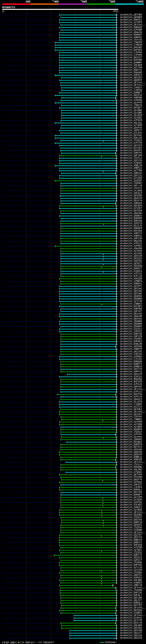Screen dimensions: 146x644
Task: Click the cyan alignment bar of UniRef100_Q570B4
Action: (88, 15)
